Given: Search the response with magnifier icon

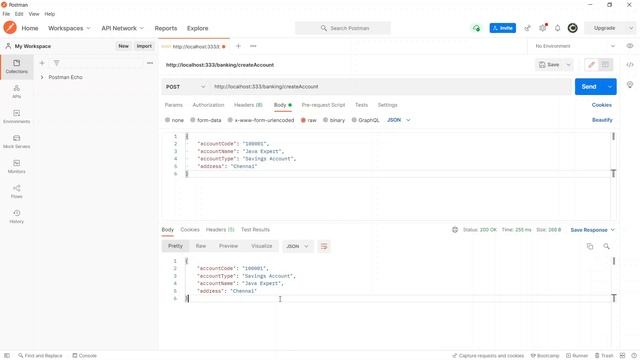Looking at the screenshot, I should (x=607, y=246).
